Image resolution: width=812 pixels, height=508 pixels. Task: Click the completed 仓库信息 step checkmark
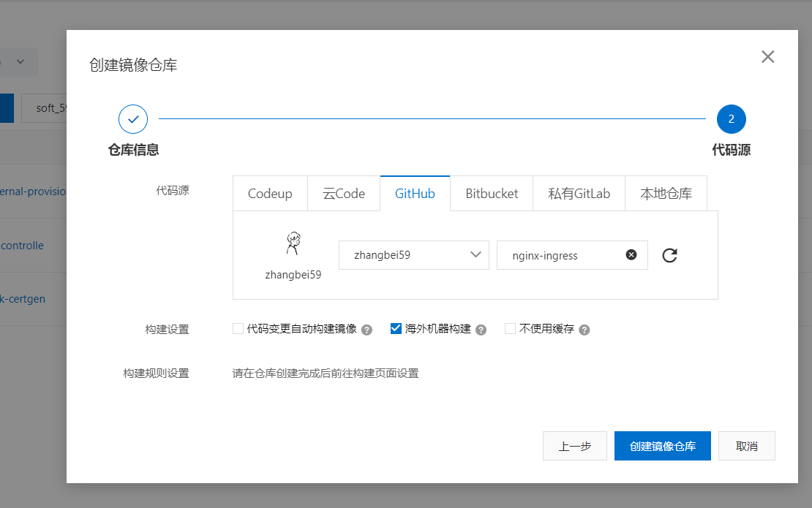click(133, 118)
